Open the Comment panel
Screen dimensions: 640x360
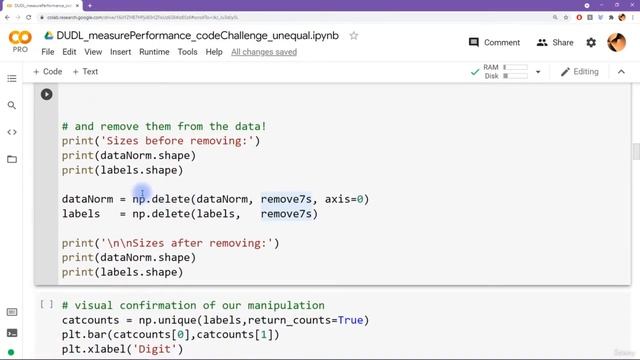pos(494,42)
